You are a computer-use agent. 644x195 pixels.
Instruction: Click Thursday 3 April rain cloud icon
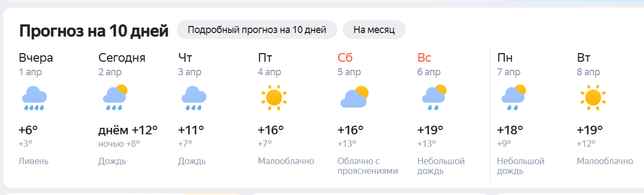coord(194,98)
